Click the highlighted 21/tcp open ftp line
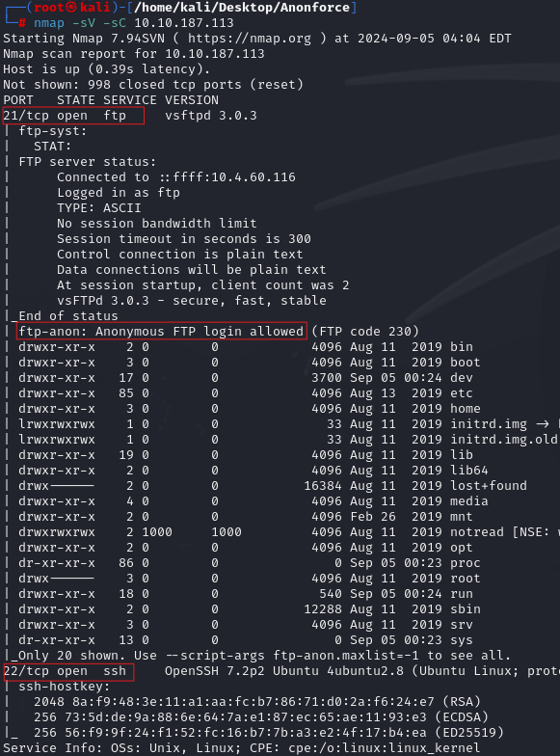 (x=73, y=116)
